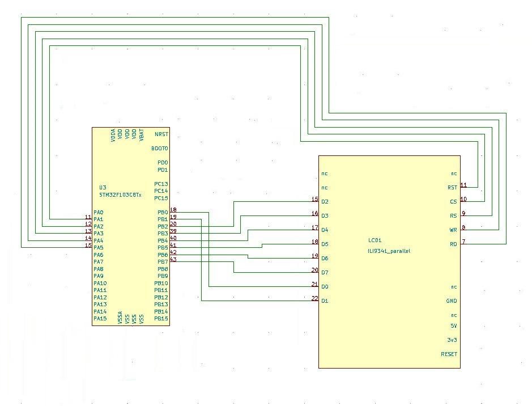Click the CS pin label on LCD1
532x406 pixels.
point(453,202)
